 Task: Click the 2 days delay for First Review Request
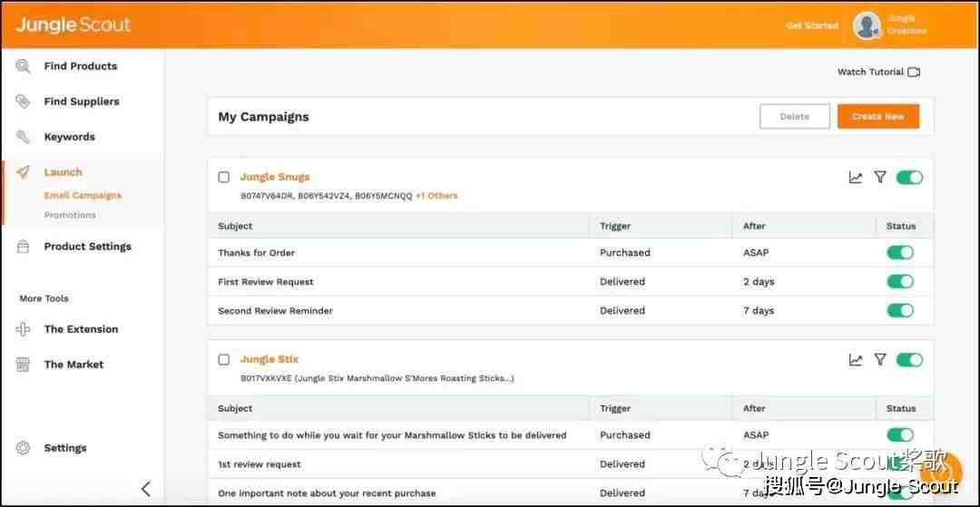pos(759,281)
